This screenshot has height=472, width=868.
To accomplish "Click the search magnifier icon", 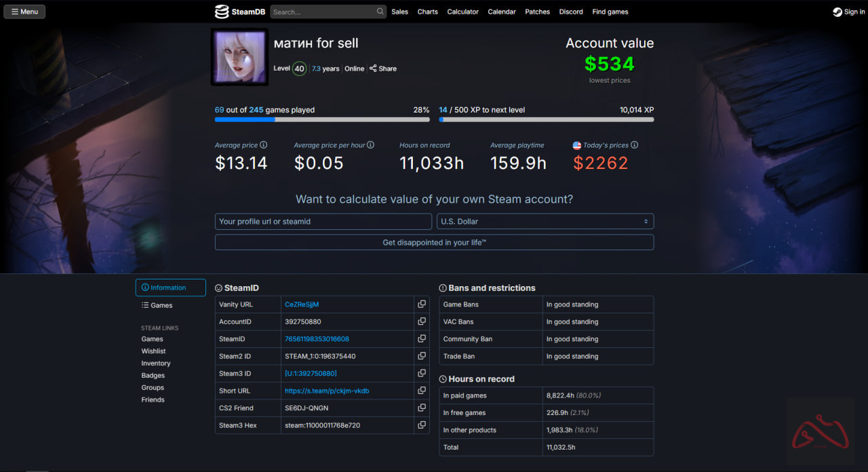I will click(380, 12).
